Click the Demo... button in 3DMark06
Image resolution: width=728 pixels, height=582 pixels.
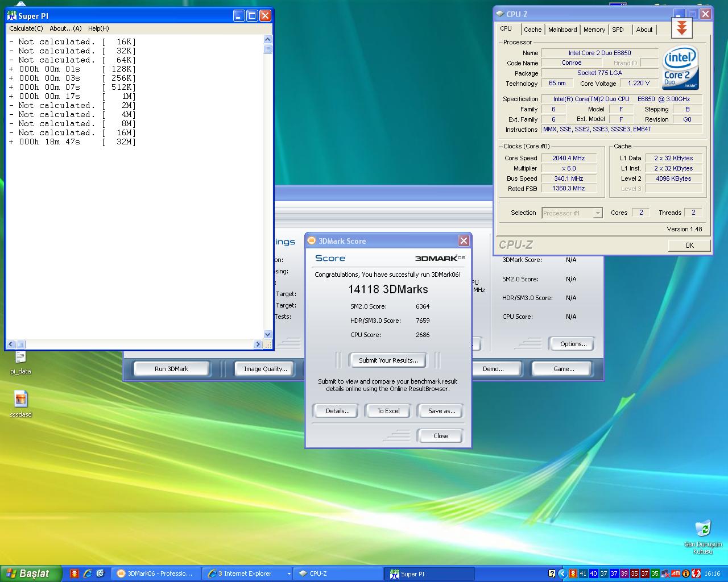pos(493,369)
